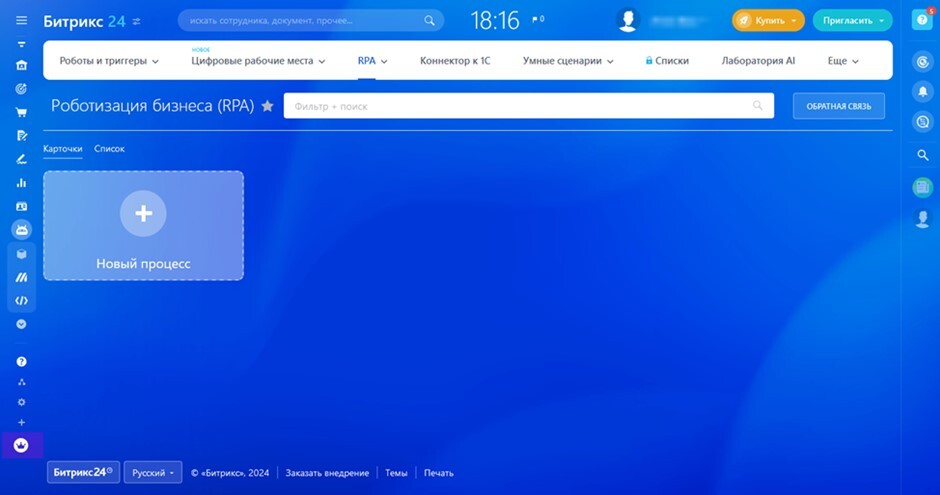Open the document with pencil sidebar icon

click(x=22, y=135)
